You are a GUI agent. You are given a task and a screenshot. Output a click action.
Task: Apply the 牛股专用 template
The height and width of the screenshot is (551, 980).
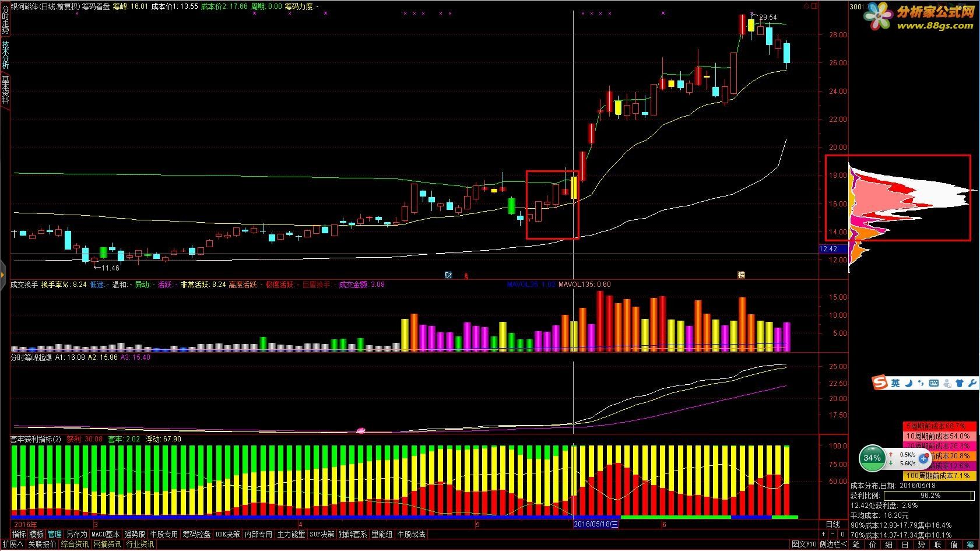pyautogui.click(x=164, y=534)
